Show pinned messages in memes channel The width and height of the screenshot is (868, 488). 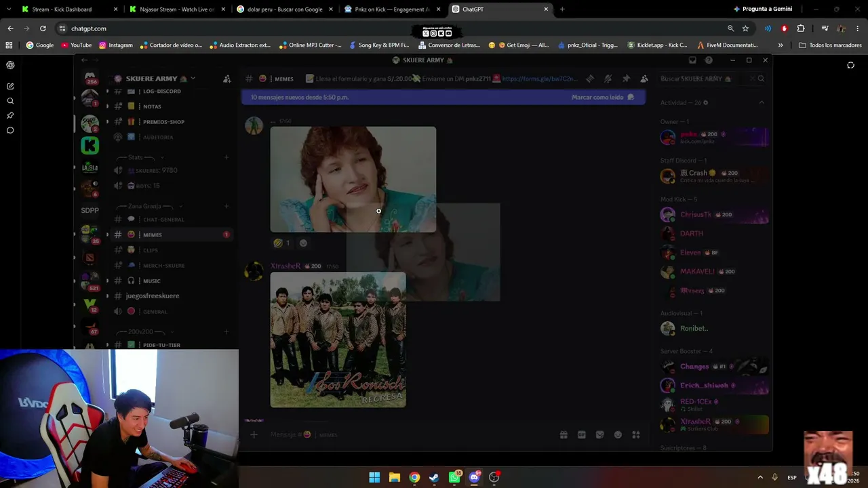tap(626, 79)
